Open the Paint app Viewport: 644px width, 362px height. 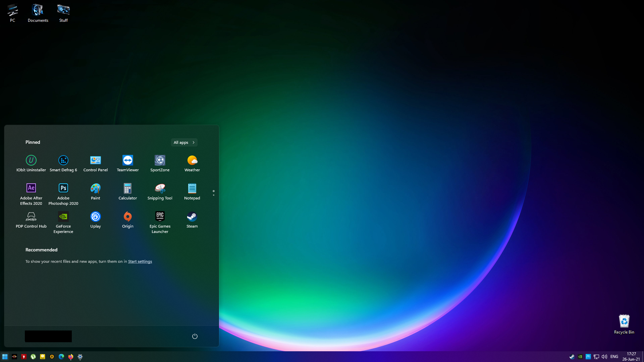coord(96,191)
